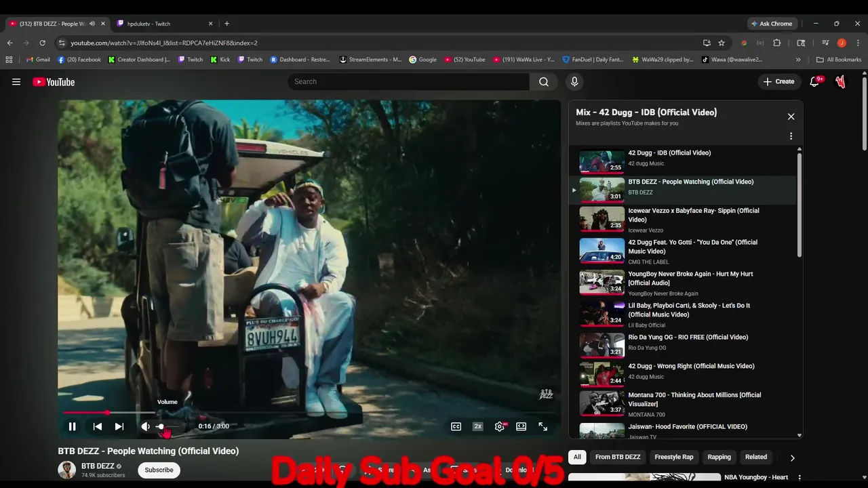Open more options for NBA Youngboy video
This screenshot has width=868, height=488.
(x=800, y=478)
